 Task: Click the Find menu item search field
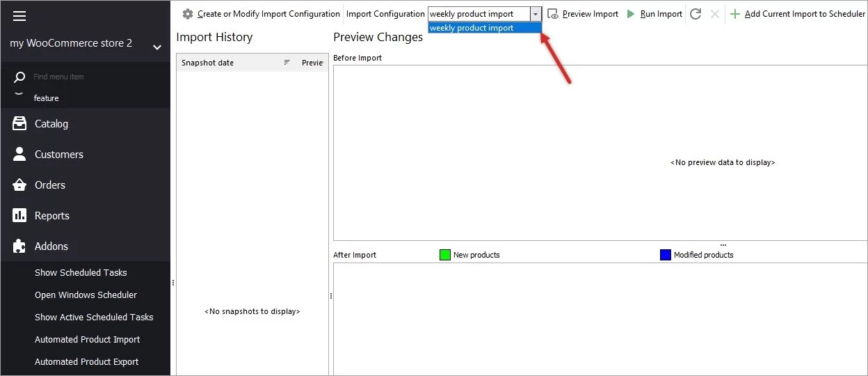90,77
